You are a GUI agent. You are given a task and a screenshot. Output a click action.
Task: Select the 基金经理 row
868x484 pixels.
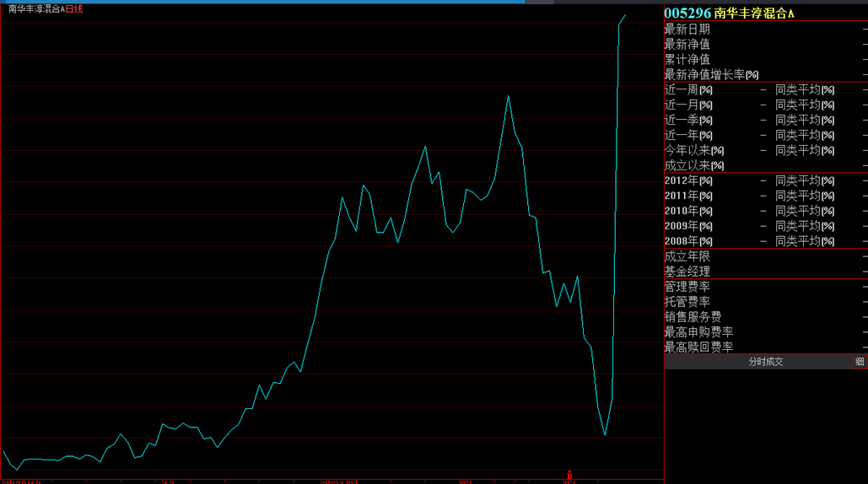coord(766,272)
